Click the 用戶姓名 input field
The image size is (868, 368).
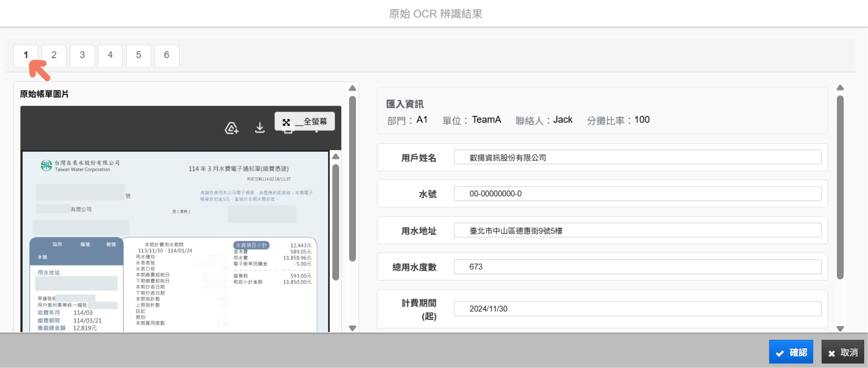637,157
